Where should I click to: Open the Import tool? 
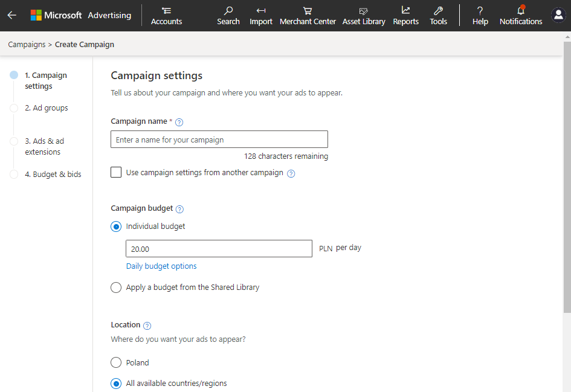pos(261,11)
